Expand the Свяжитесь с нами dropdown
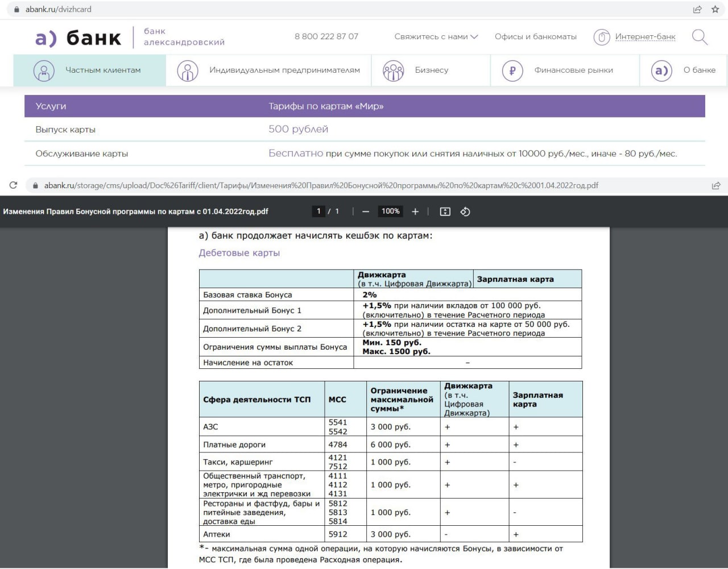The width and height of the screenshot is (728, 569). [x=436, y=36]
